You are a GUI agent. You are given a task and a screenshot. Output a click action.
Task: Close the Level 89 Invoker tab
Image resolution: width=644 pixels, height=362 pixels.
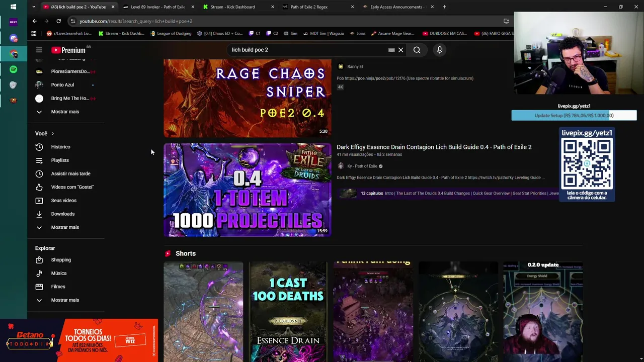pos(193,7)
